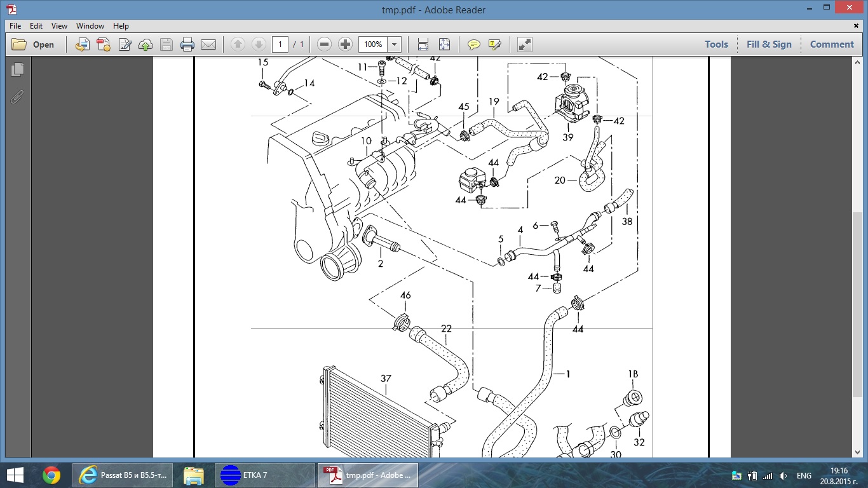Image resolution: width=868 pixels, height=488 pixels.
Task: Click the page number input field
Action: 280,44
